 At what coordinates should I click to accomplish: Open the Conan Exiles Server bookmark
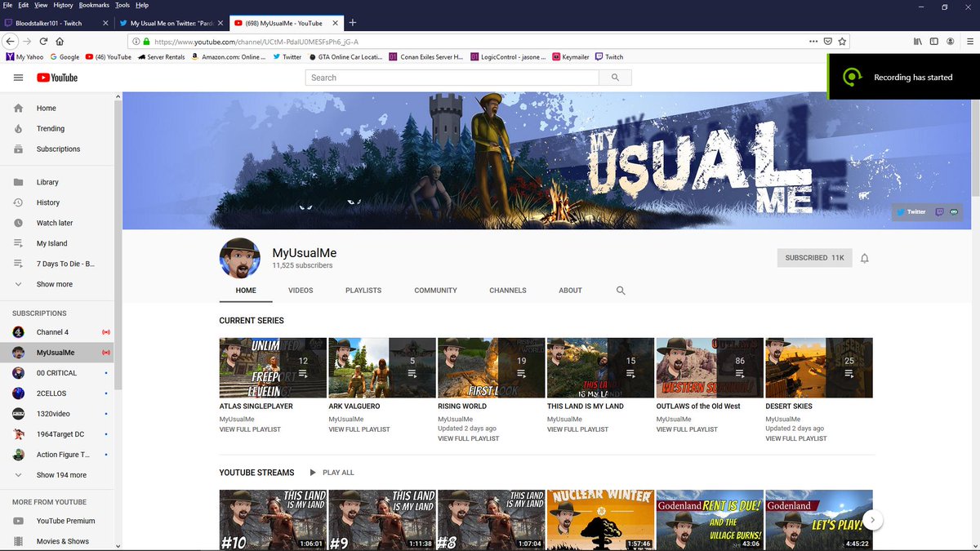coord(425,57)
